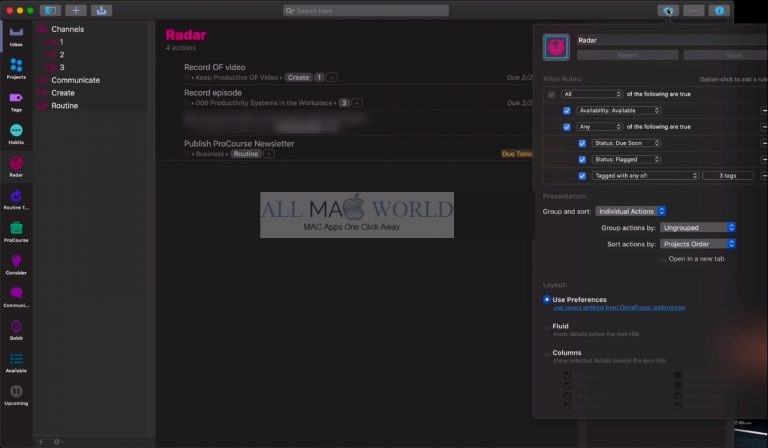Click the Radar perspective icon in editor

point(556,47)
